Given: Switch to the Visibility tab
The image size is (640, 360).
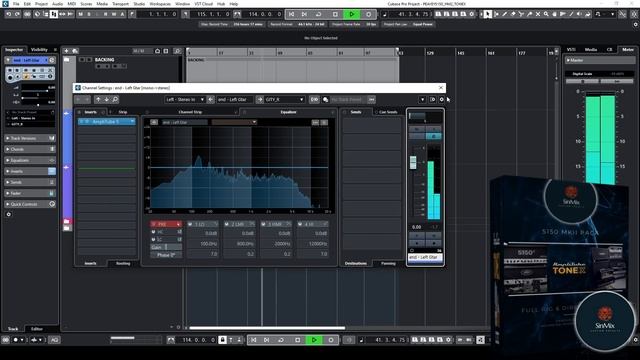Looking at the screenshot, I should point(40,50).
